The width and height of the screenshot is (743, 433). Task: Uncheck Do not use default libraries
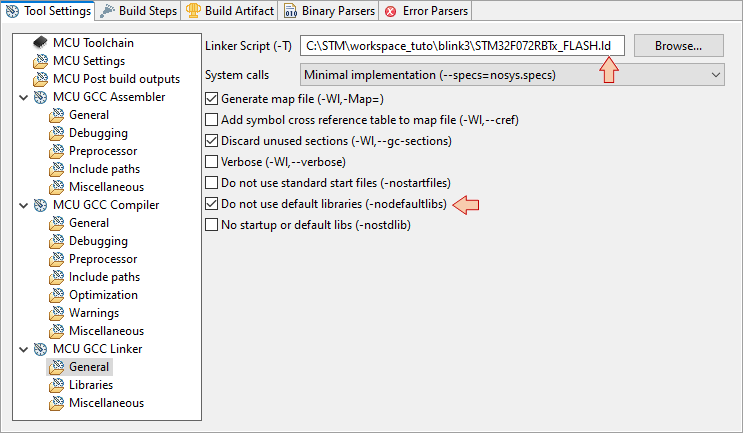click(211, 204)
